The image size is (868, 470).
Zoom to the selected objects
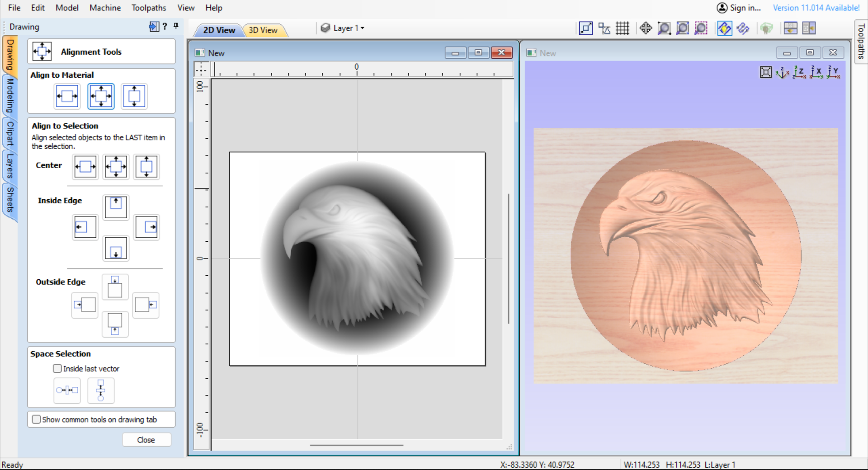[701, 28]
